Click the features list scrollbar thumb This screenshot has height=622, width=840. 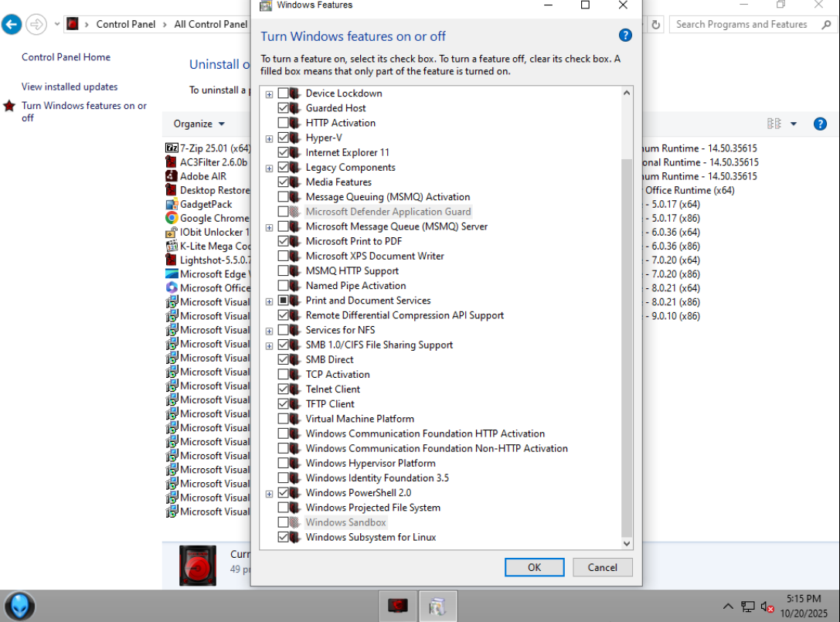626,348
